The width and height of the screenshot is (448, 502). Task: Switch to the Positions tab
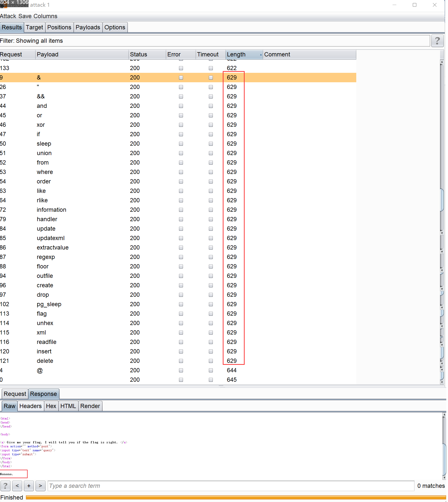[59, 27]
